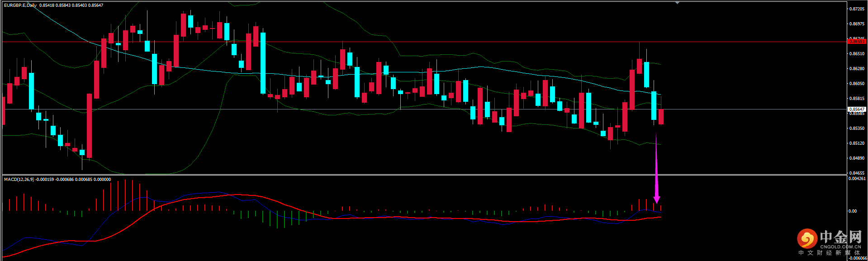The width and height of the screenshot is (868, 261).
Task: Click the MACD(12,26,9) indicator label
Action: (19, 180)
